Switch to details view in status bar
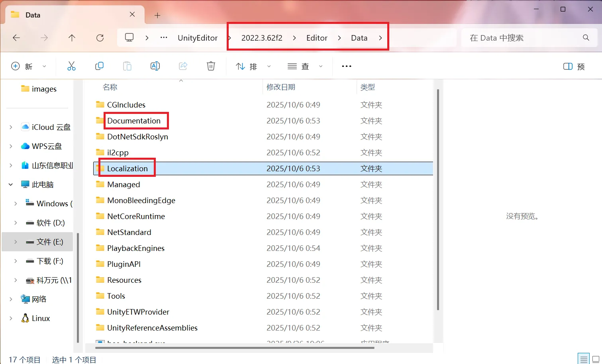 point(584,359)
